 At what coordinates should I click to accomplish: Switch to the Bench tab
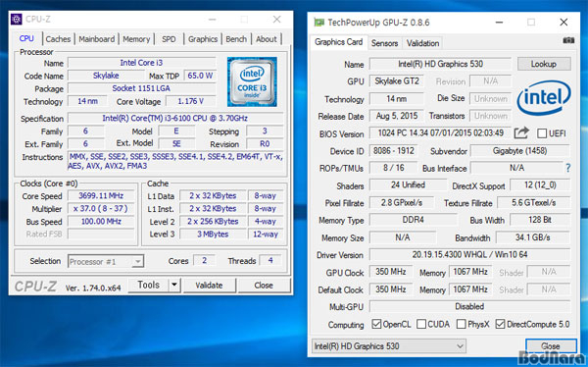pos(236,39)
